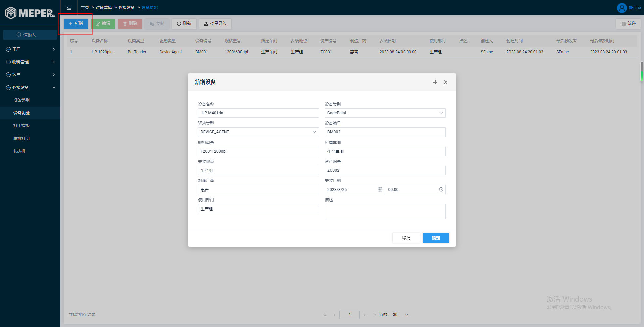Go to last page of results
This screenshot has width=644, height=327.
point(374,315)
